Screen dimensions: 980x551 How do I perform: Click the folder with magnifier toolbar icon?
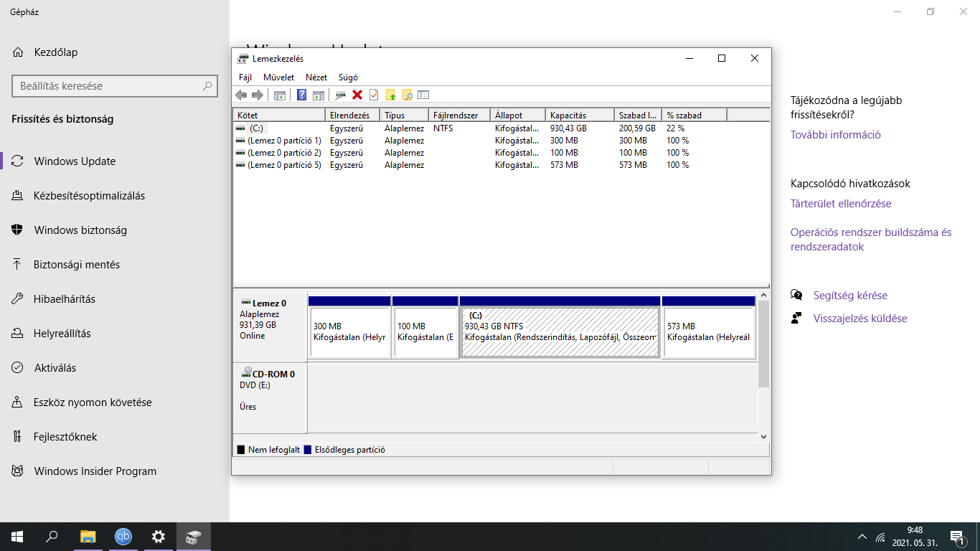pyautogui.click(x=407, y=95)
